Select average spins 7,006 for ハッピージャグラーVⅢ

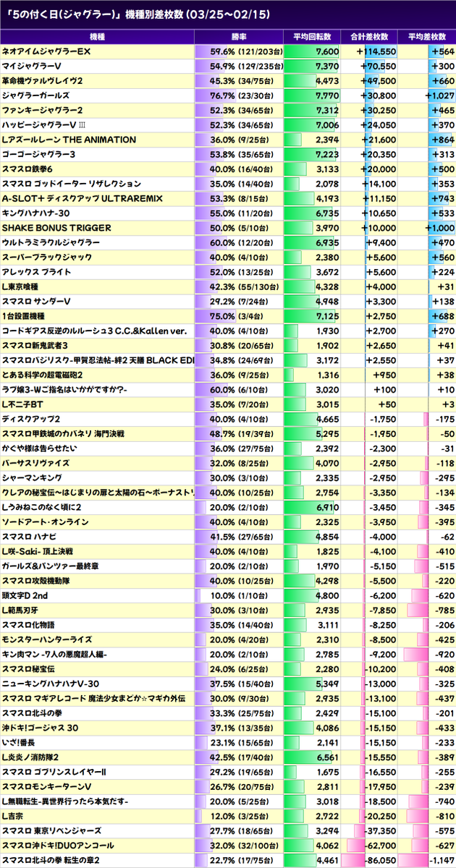pos(327,125)
